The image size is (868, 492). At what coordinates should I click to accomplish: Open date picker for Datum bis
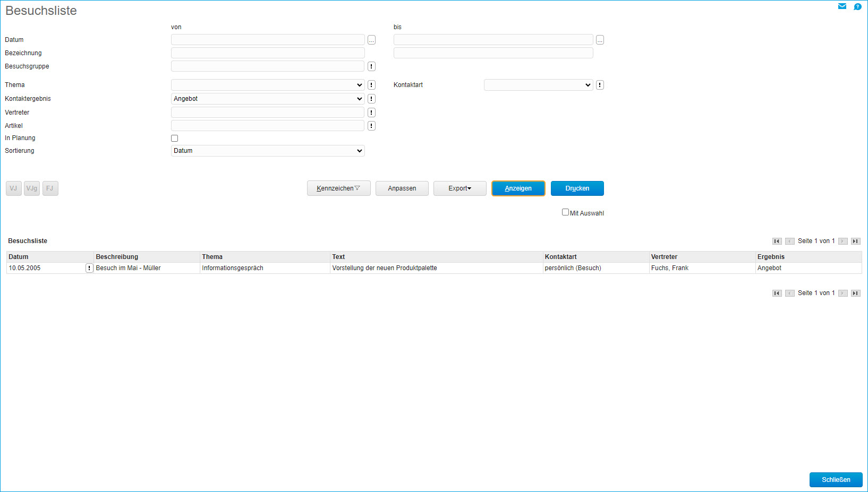[600, 40]
